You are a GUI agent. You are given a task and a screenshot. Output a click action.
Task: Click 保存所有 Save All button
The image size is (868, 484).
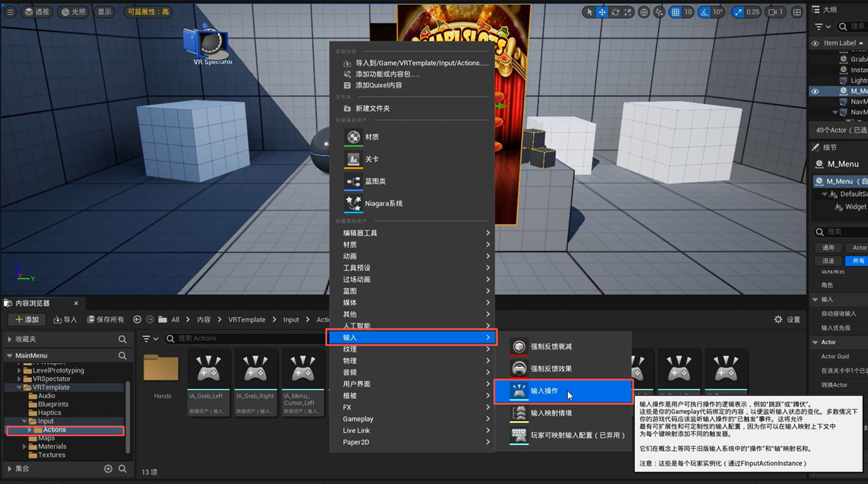pyautogui.click(x=106, y=319)
